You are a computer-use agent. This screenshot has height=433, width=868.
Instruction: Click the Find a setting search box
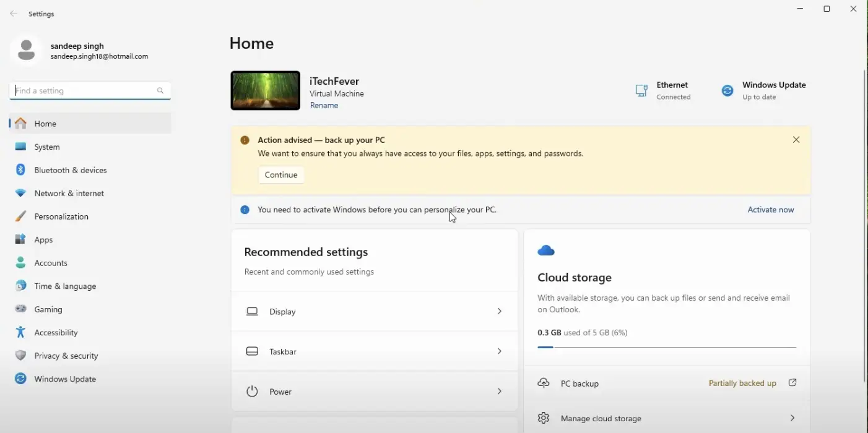(x=90, y=90)
